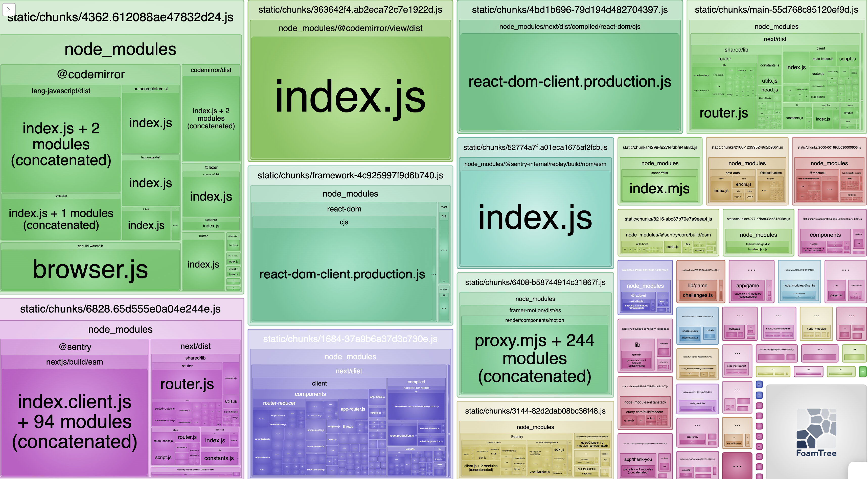Select the router-reducer group label

[x=279, y=403]
